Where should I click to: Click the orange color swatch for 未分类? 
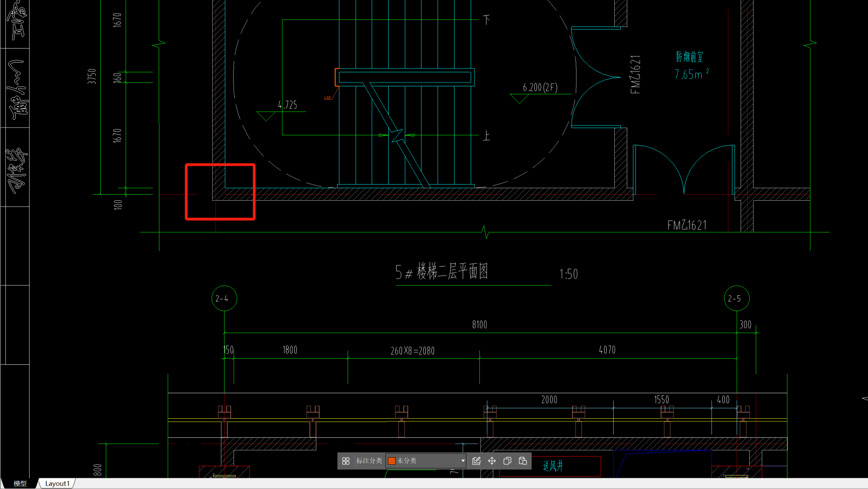point(392,461)
